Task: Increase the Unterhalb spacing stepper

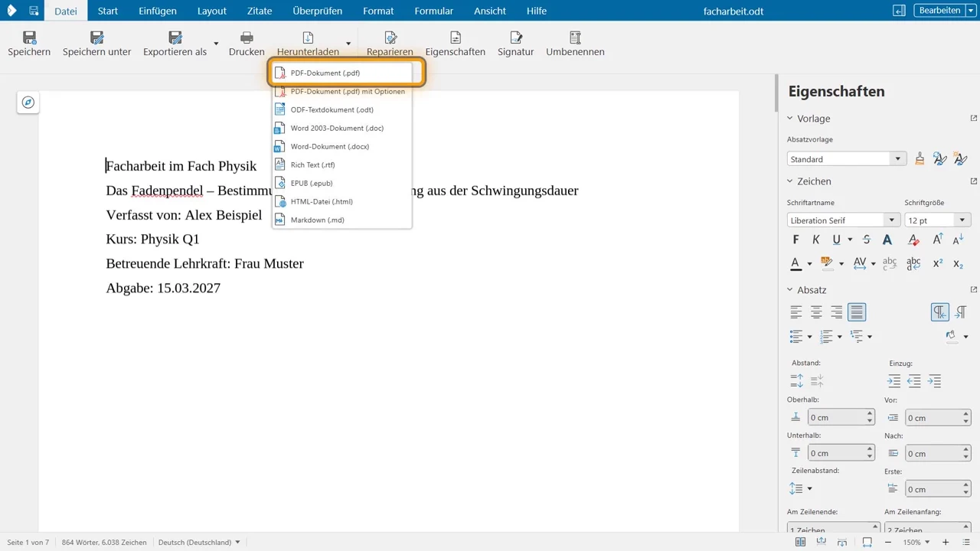Action: pyautogui.click(x=870, y=449)
